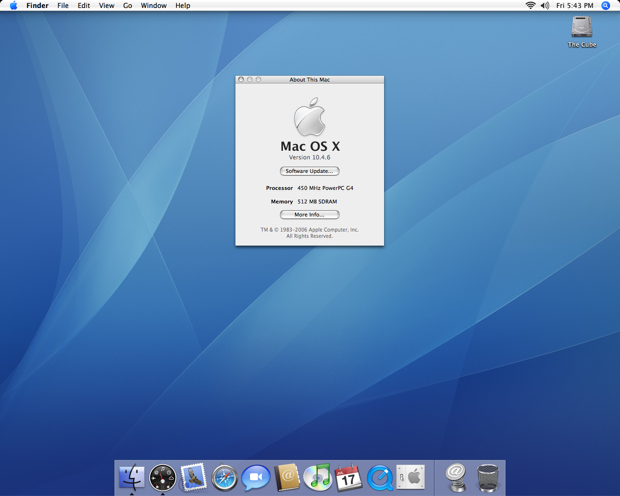Viewport: 620px width, 496px height.
Task: Minimize the About This Mac window
Action: tap(250, 80)
